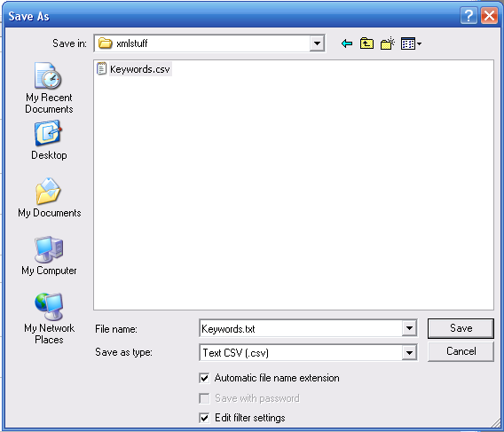Open My Network Places
This screenshot has width=504, height=432.
pos(49,318)
